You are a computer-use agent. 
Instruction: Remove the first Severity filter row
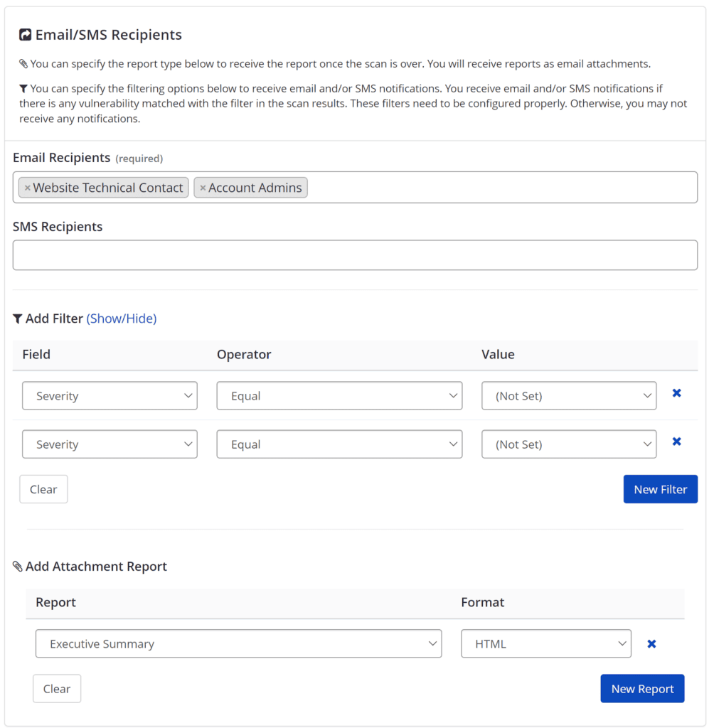[676, 392]
